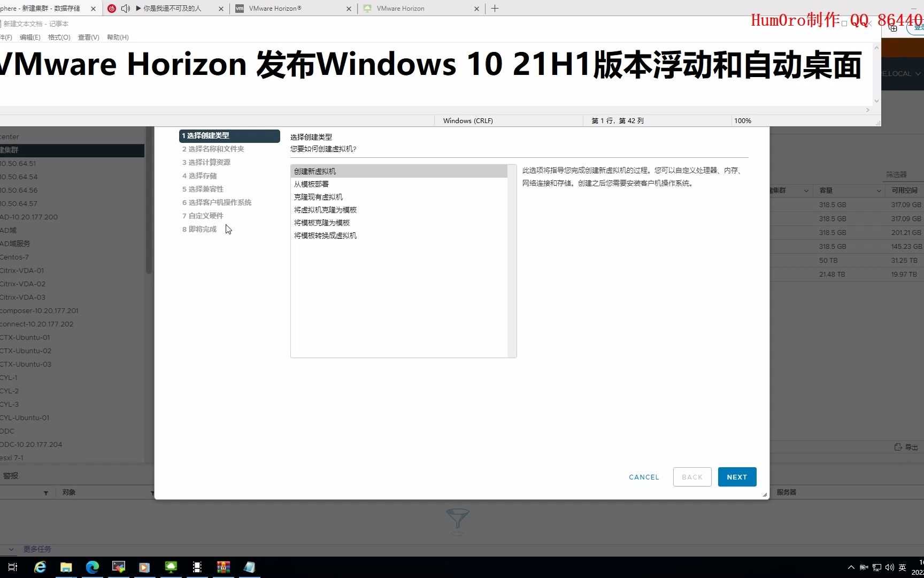Select 克隆现有虚拟机 option
Viewport: 924px width, 578px height.
click(x=399, y=197)
